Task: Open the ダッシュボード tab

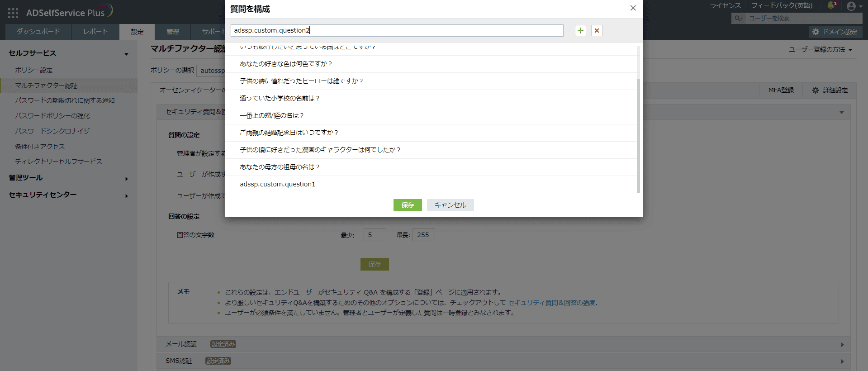Action: [x=38, y=32]
